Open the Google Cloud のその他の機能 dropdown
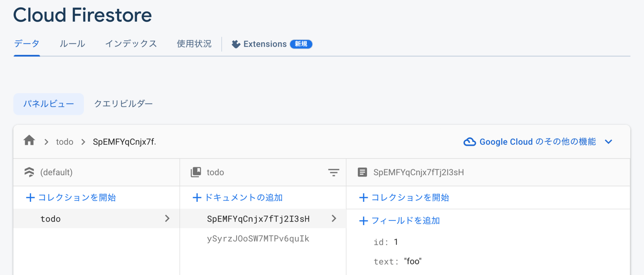Image resolution: width=644 pixels, height=275 pixels. pos(608,142)
